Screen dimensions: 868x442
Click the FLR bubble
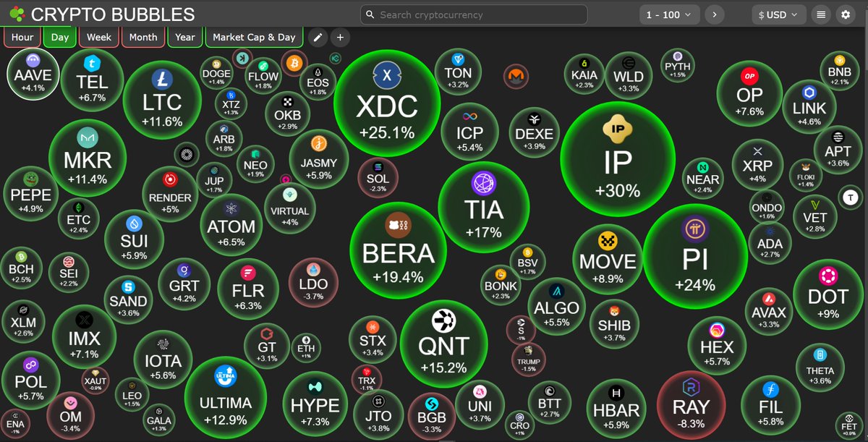pyautogui.click(x=248, y=288)
